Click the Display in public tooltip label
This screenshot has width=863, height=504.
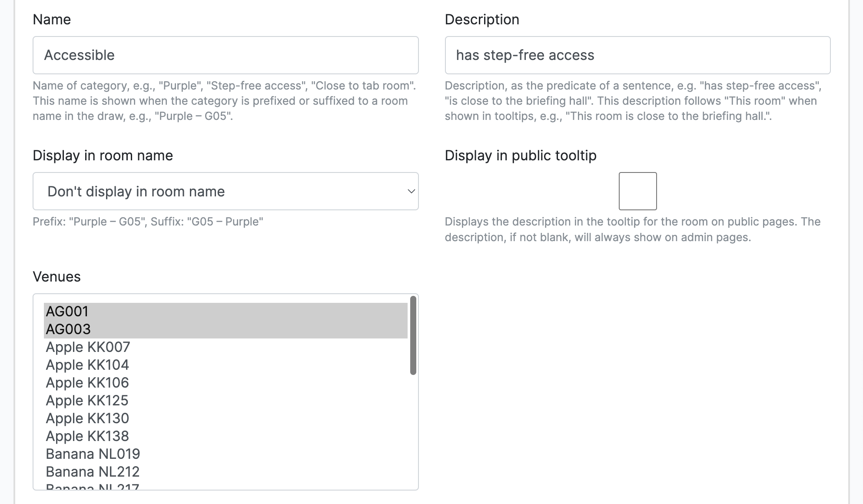[521, 156]
